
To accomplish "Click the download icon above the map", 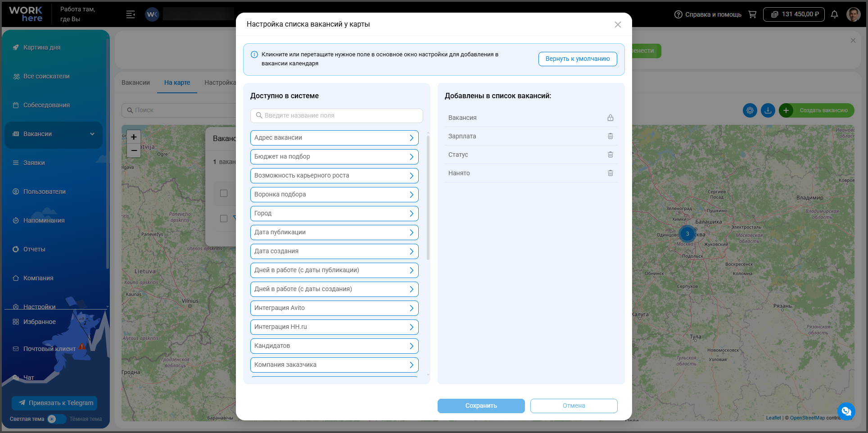I will tap(768, 110).
